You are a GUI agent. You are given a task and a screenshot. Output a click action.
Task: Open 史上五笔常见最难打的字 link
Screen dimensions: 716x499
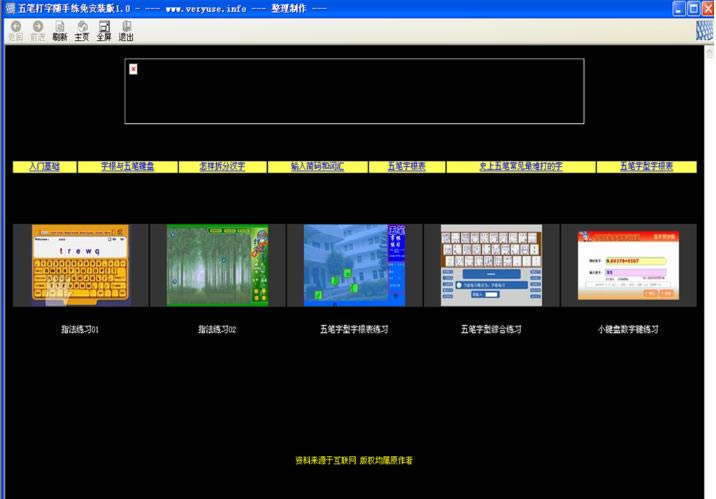tap(521, 167)
